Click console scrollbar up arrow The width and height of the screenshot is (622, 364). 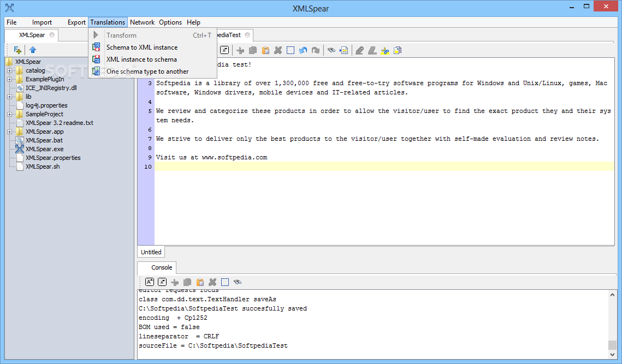pyautogui.click(x=613, y=295)
